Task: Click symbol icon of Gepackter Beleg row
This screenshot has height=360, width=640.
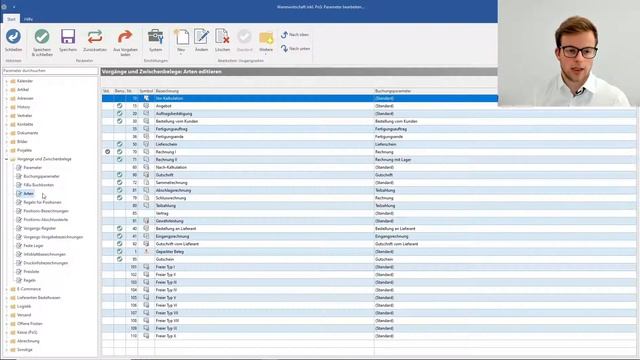Action: [146, 251]
